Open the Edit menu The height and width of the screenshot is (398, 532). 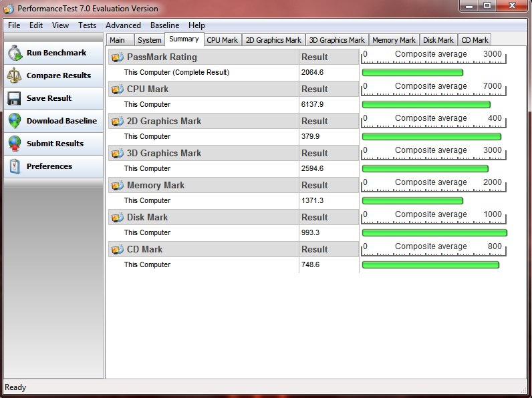(x=36, y=25)
